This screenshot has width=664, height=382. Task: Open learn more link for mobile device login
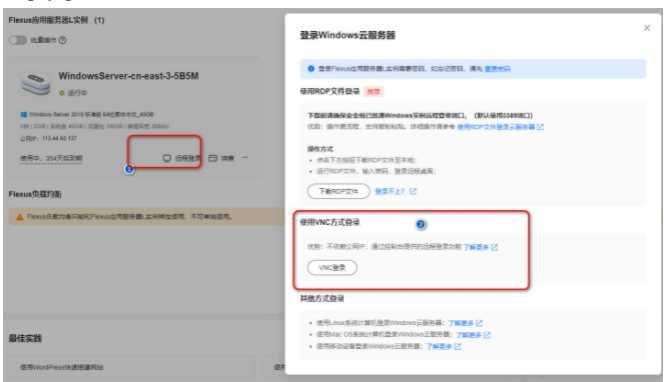pos(439,346)
